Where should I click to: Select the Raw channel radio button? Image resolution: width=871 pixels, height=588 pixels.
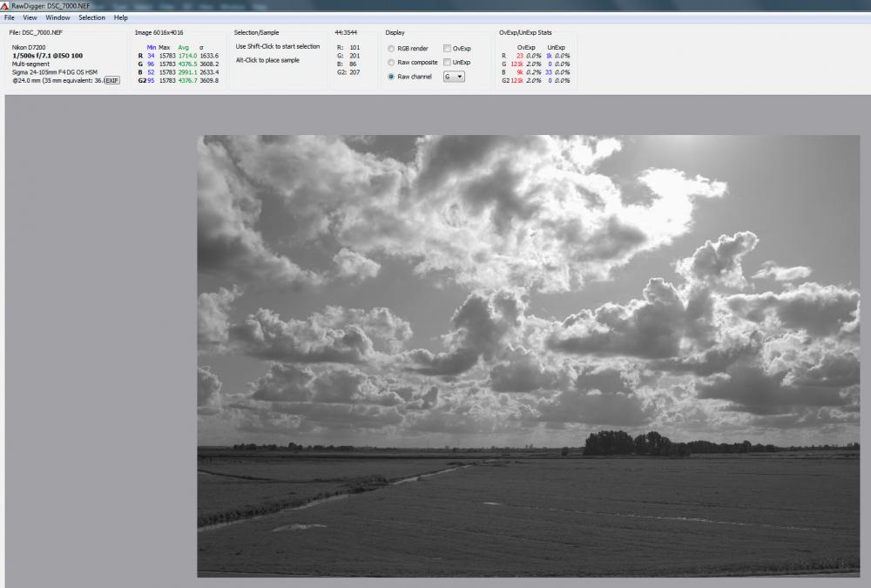click(x=391, y=77)
